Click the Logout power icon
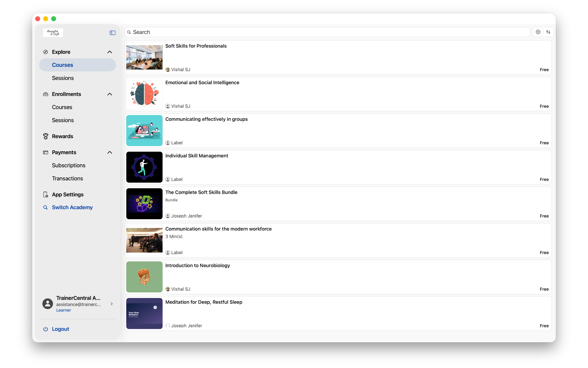The width and height of the screenshot is (588, 368). pos(46,329)
